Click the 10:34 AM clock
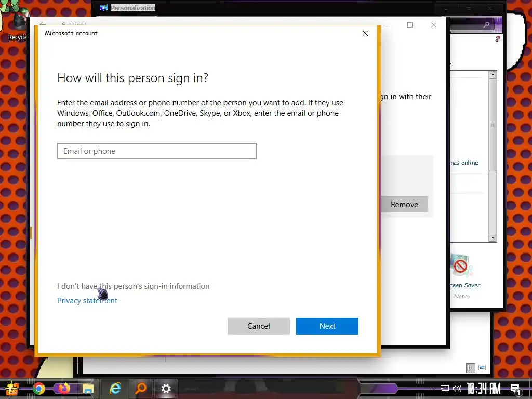This screenshot has width=532, height=399. tap(484, 389)
